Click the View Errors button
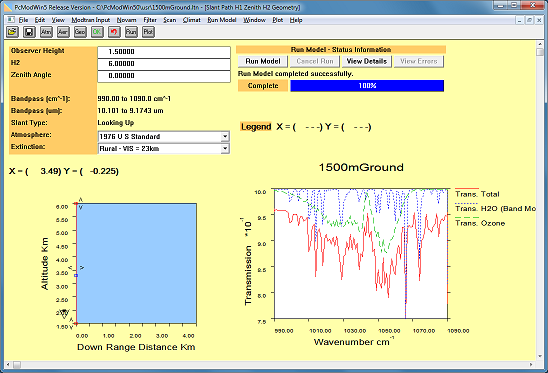This screenshot has height=373, width=548. pos(419,61)
